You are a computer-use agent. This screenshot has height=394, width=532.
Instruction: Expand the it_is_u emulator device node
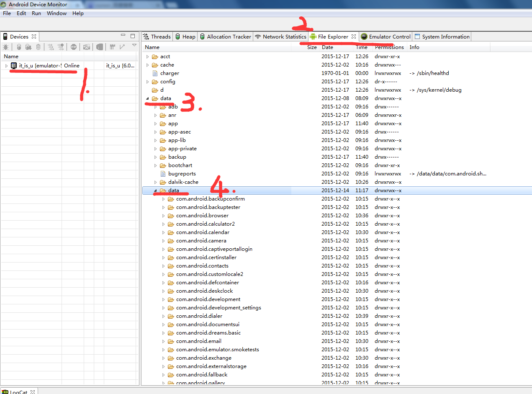coord(6,66)
